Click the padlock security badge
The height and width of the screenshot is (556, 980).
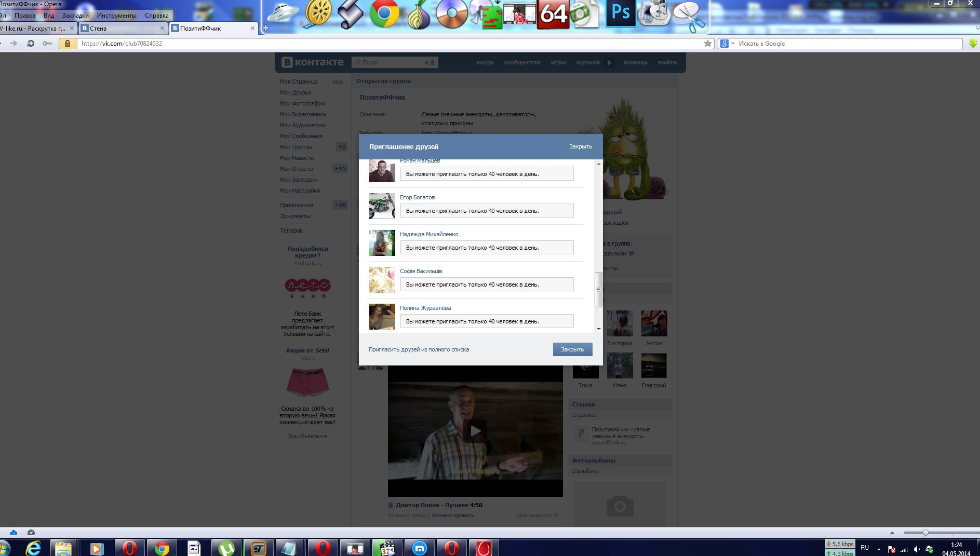pos(67,44)
